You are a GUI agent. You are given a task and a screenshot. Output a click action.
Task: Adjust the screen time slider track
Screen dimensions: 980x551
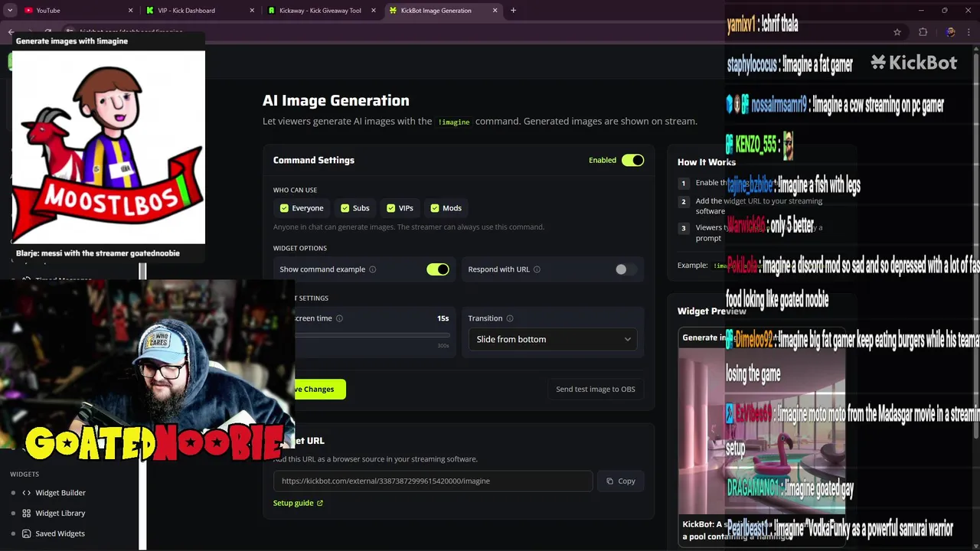[x=372, y=335]
